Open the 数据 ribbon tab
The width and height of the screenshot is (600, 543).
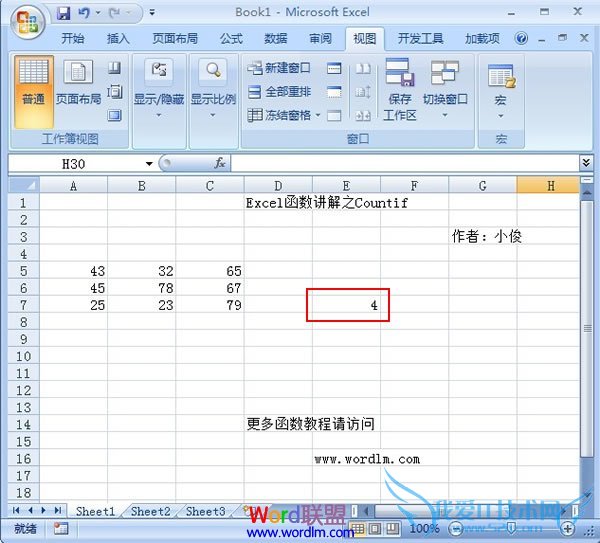point(276,39)
